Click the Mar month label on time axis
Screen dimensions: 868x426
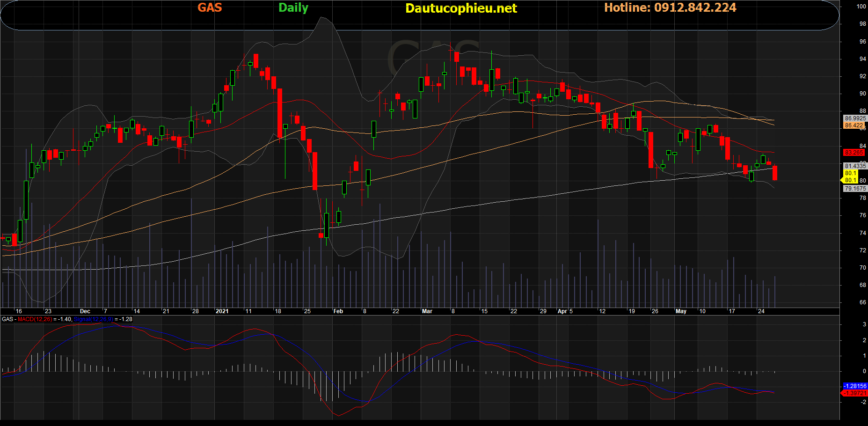(427, 311)
